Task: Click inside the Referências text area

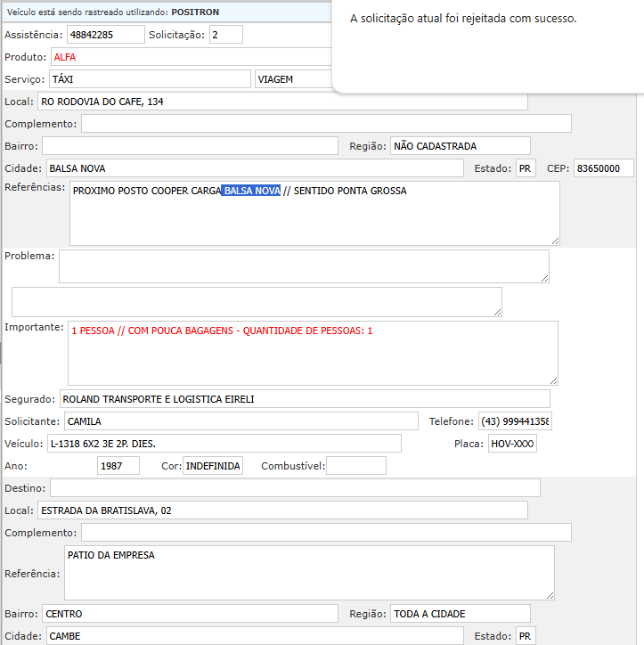Action: click(x=314, y=218)
